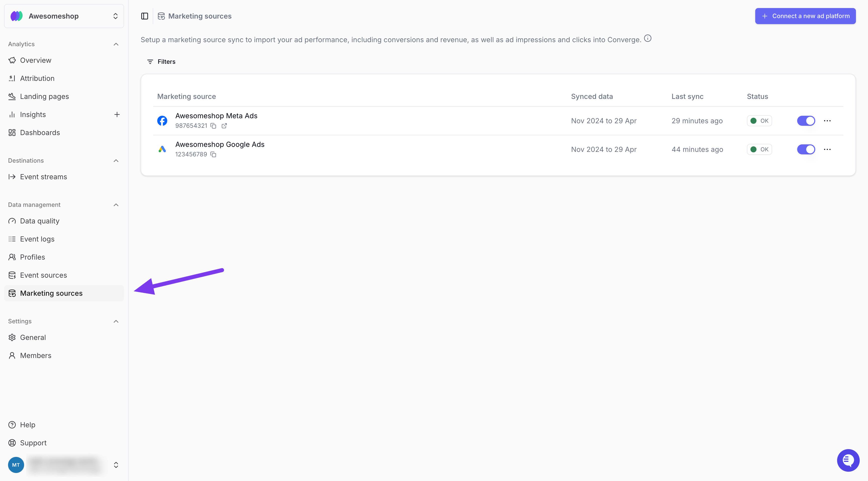Click the info icon beside description
868x481 pixels.
tap(648, 38)
